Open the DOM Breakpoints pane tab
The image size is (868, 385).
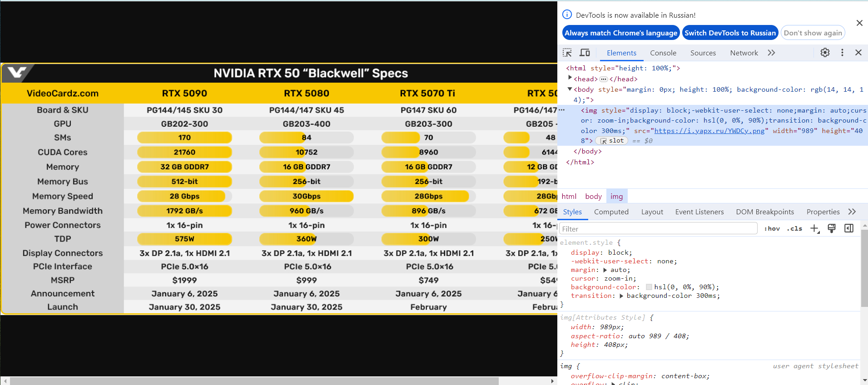tap(765, 212)
